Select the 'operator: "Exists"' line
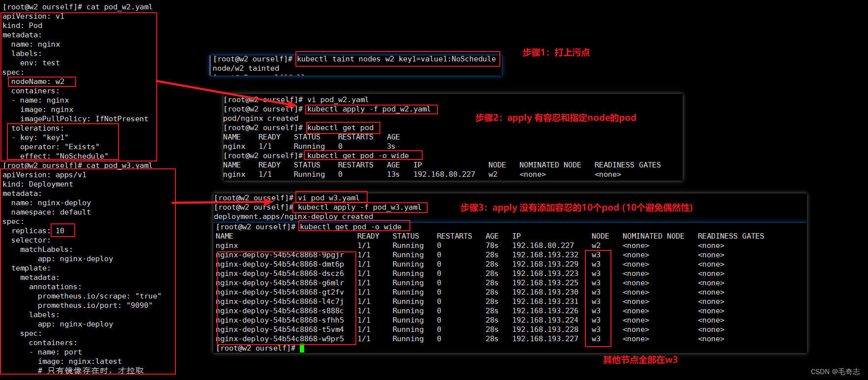868x380 pixels. tap(60, 147)
